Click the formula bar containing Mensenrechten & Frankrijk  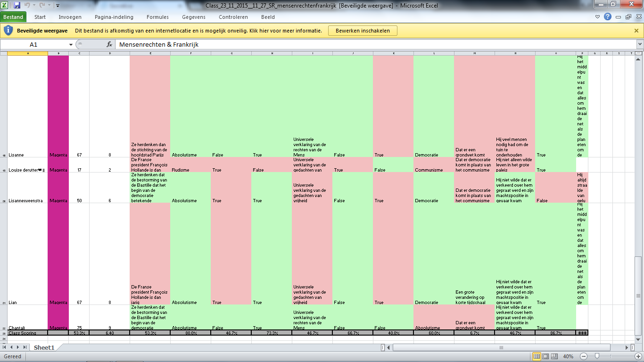(x=376, y=44)
